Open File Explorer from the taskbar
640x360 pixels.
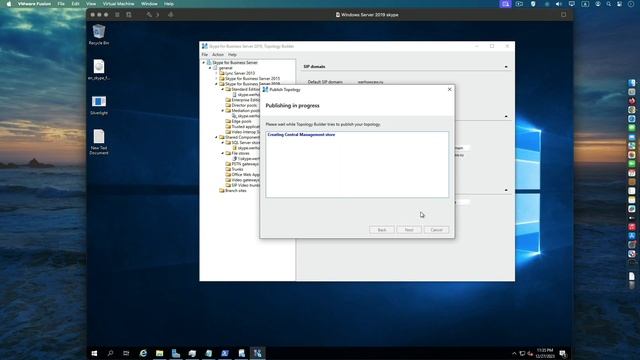pyautogui.click(x=160, y=353)
